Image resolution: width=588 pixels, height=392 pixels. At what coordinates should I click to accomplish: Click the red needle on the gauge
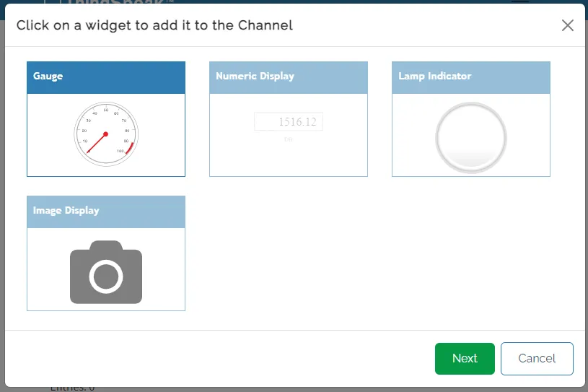coord(95,144)
